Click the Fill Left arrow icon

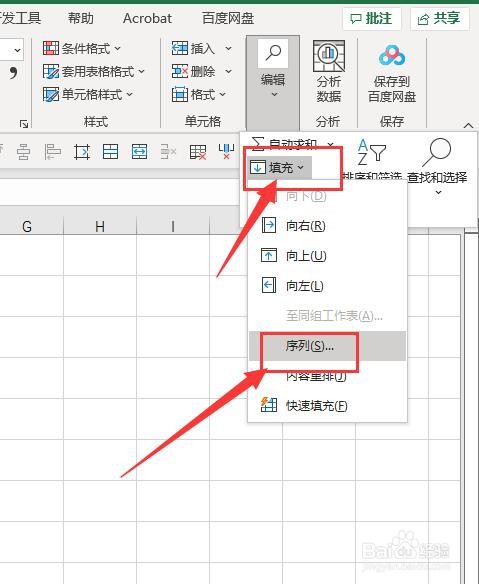coord(269,286)
